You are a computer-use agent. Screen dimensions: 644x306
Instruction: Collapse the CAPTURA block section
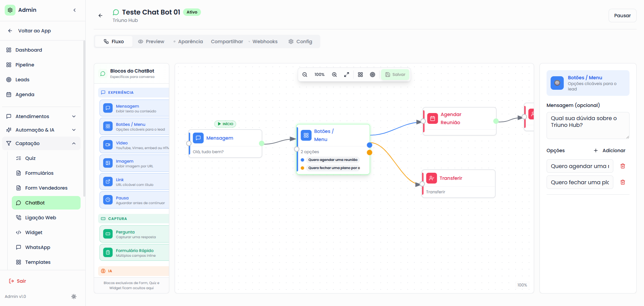pyautogui.click(x=133, y=219)
